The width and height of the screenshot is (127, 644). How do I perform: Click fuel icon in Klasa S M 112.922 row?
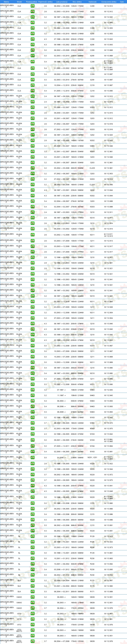(x=32, y=463)
